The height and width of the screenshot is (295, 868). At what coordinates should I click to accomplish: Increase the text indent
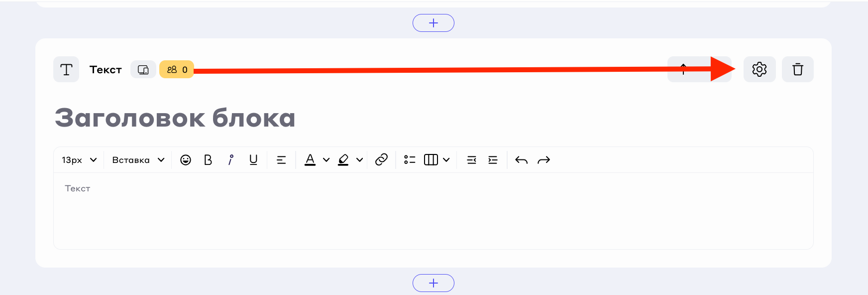[493, 160]
